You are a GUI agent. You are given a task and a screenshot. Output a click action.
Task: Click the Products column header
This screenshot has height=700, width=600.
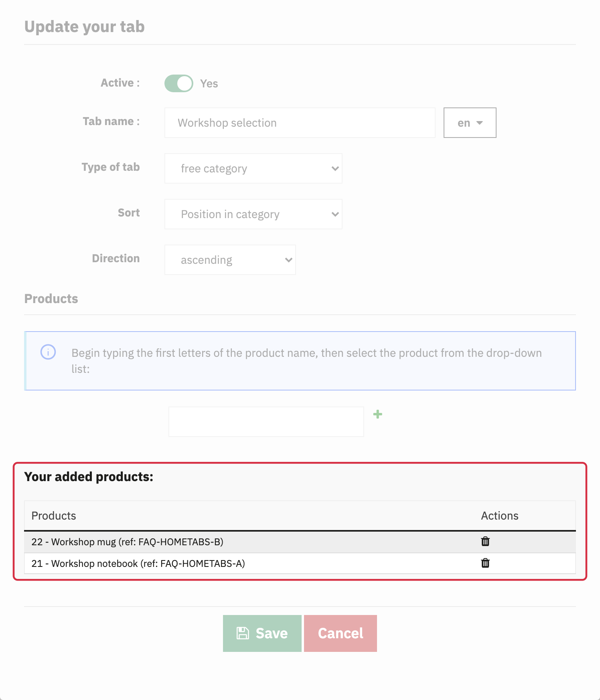click(x=54, y=516)
